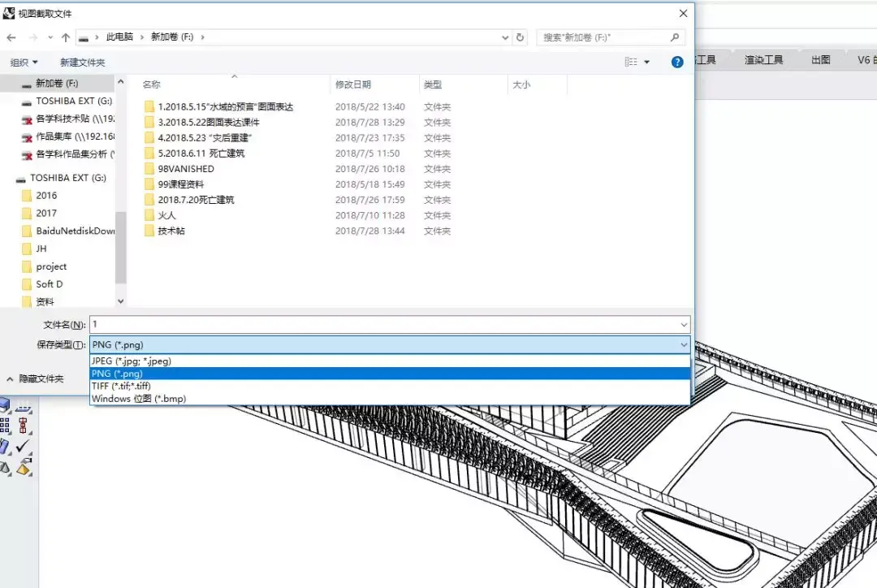Click the 新加卷 (F:) breadcrumb arrow
This screenshot has width=877, height=588.
[202, 37]
